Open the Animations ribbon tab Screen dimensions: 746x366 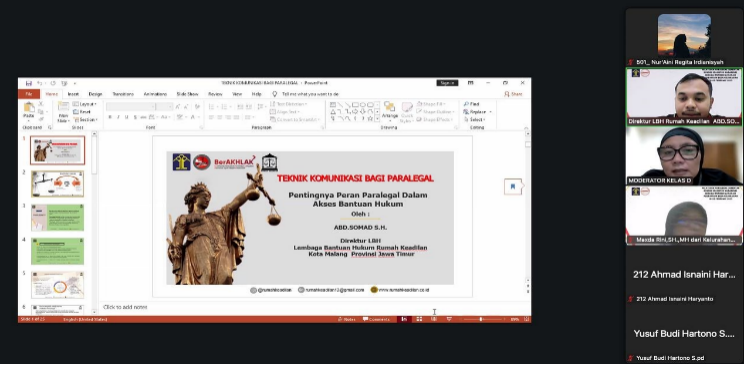(x=155, y=94)
